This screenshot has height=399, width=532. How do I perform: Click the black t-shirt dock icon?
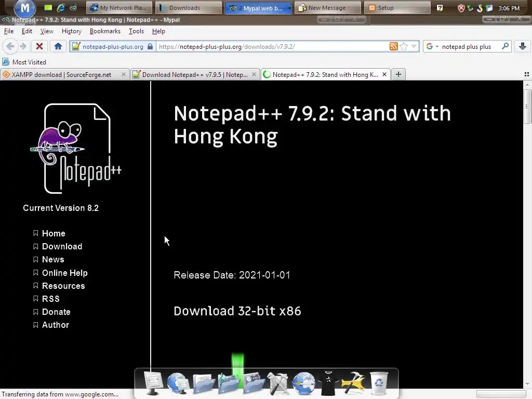[x=328, y=383]
